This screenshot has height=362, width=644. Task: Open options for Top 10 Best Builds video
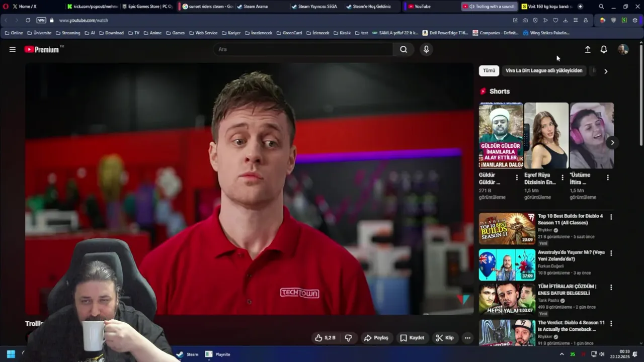coord(611,217)
